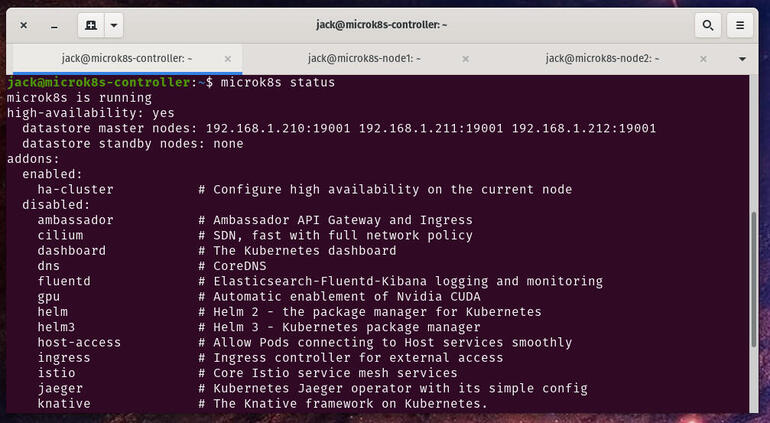This screenshot has height=423, width=770.
Task: Close the microk8s-node2 tab
Action: (x=703, y=59)
